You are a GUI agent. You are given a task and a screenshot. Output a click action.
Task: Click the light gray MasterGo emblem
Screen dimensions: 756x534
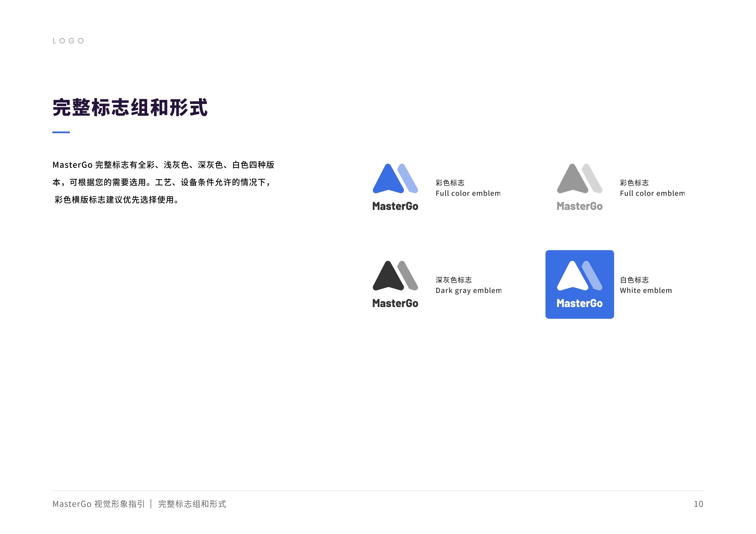tap(580, 178)
